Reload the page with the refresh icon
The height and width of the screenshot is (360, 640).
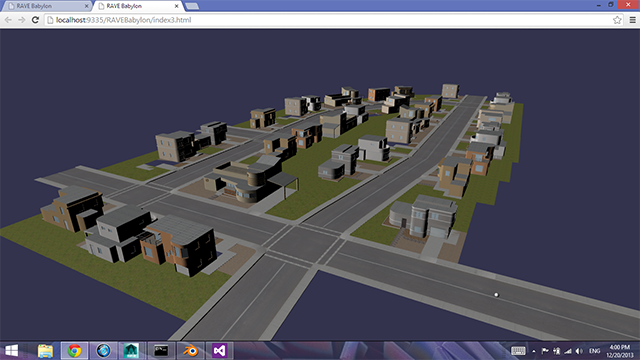[x=36, y=20]
